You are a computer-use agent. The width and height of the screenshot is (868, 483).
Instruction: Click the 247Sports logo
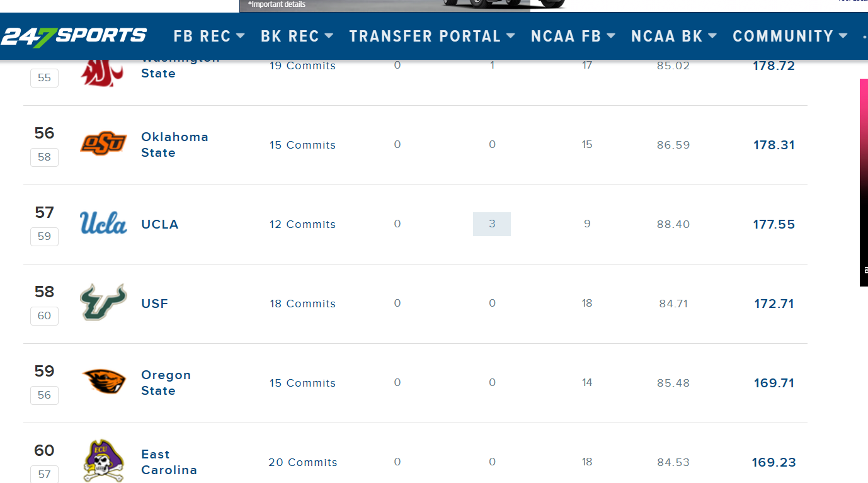coord(74,36)
